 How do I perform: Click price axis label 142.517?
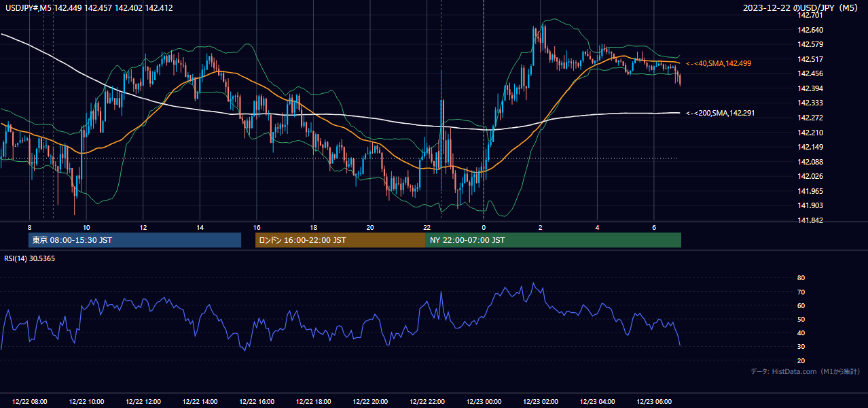coord(810,59)
